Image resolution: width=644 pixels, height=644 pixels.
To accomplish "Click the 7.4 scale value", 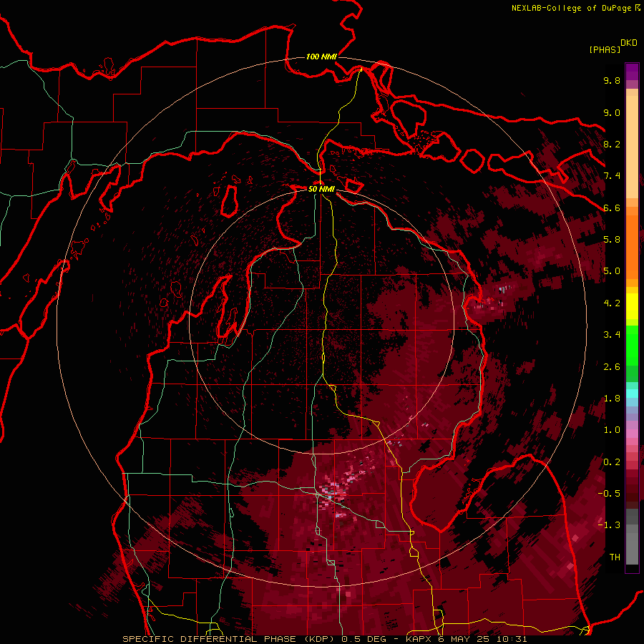I will [x=612, y=176].
